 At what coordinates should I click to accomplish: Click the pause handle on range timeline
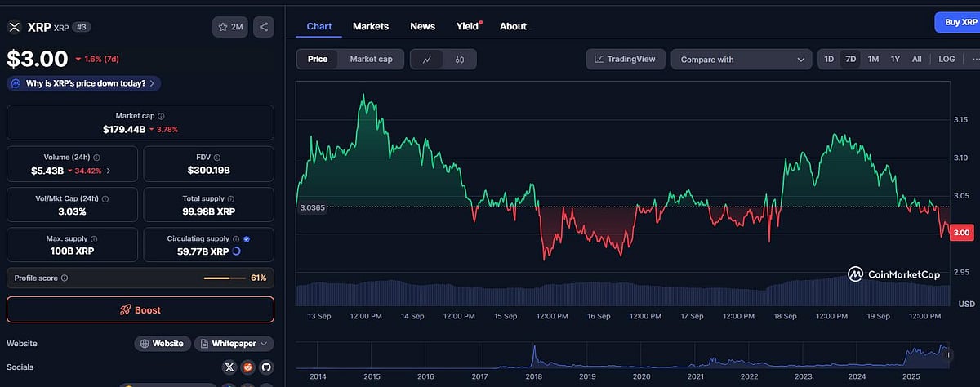pyautogui.click(x=947, y=354)
